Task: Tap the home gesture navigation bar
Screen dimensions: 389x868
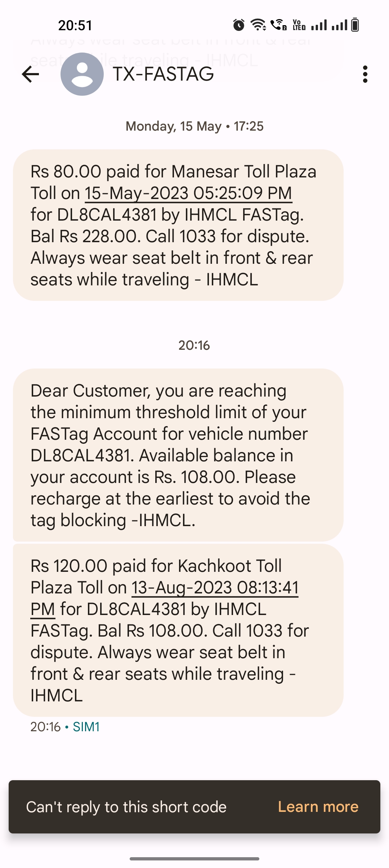Action: tap(194, 859)
